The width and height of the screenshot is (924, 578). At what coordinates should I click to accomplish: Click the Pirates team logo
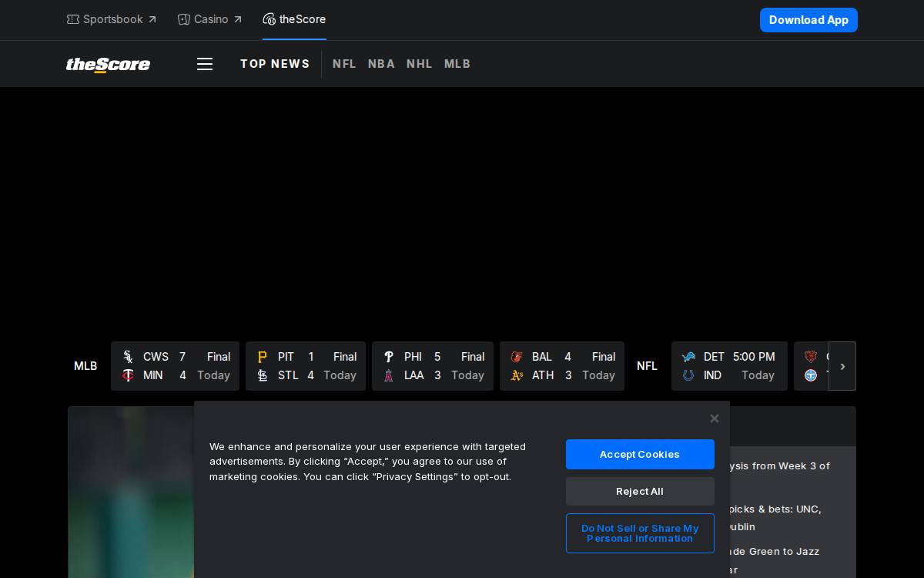[262, 357]
